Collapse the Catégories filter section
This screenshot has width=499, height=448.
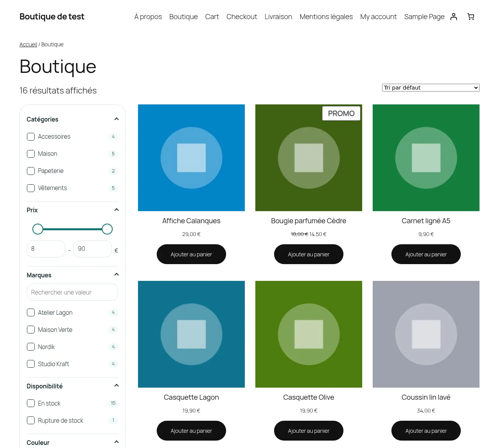[x=116, y=119]
